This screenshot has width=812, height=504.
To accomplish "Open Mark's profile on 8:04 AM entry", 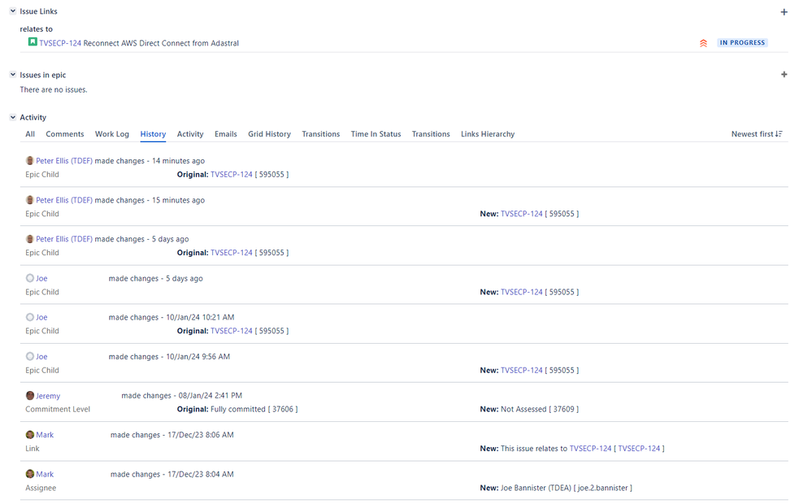I will (x=45, y=474).
